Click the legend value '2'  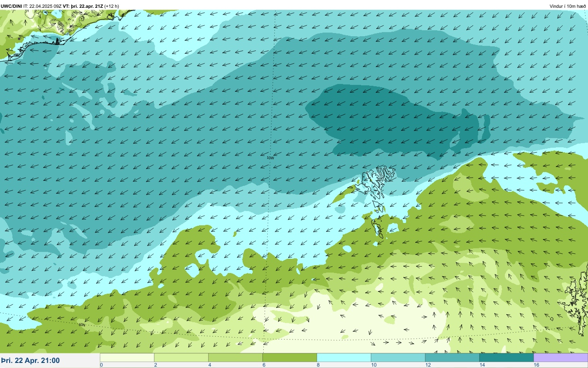tap(155, 365)
